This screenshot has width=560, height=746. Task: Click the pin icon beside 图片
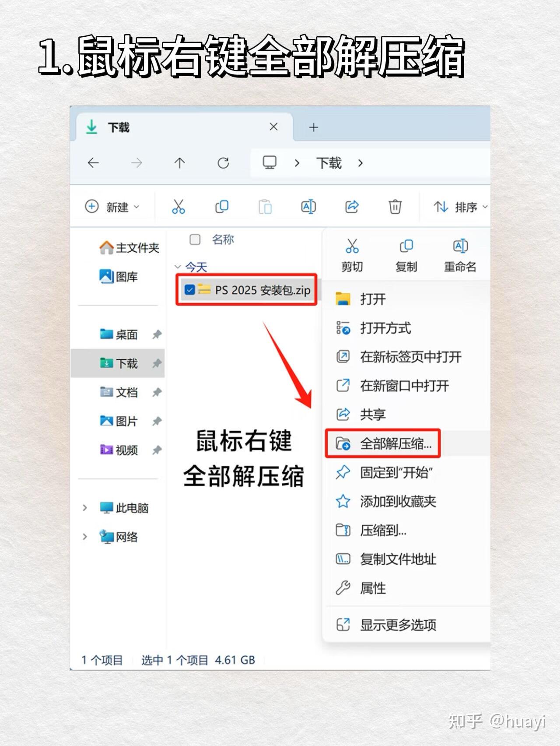(157, 422)
